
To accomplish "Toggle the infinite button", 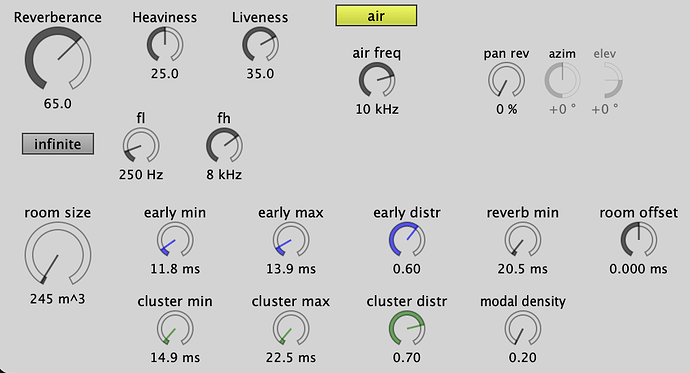I will [58, 144].
